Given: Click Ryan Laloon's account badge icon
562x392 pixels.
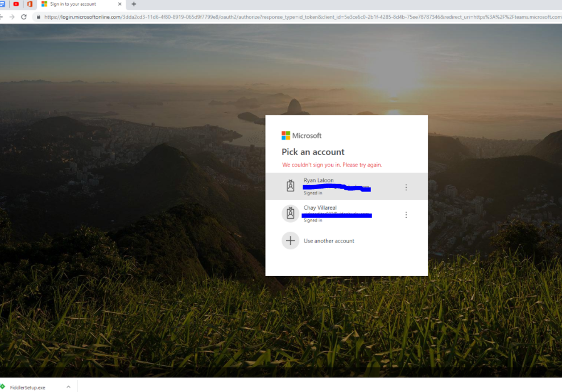Looking at the screenshot, I should (290, 186).
